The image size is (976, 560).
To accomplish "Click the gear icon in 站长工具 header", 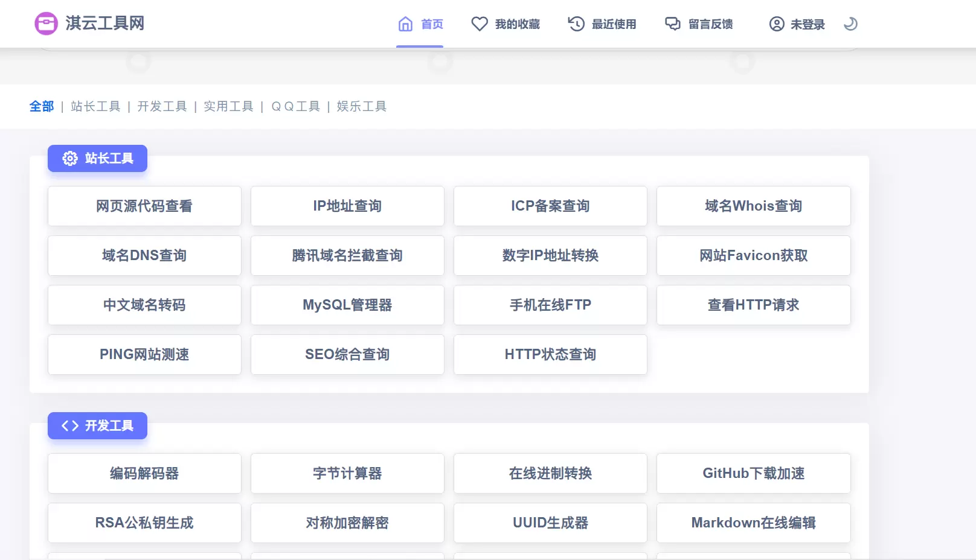I will point(70,158).
